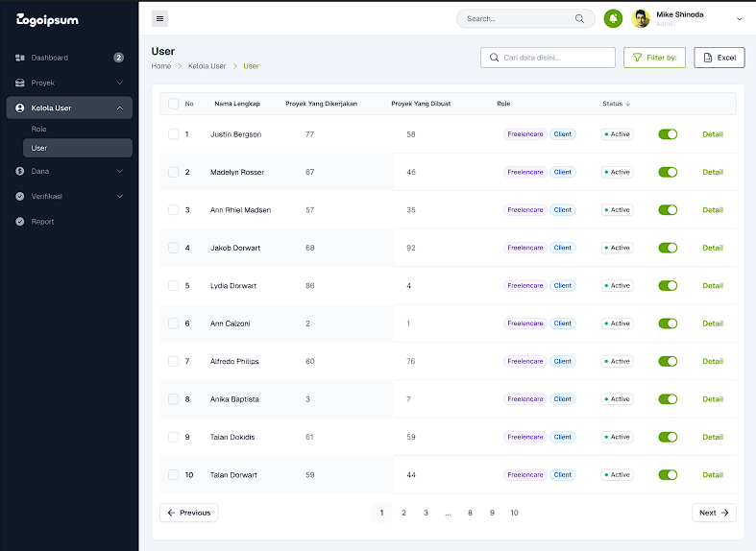Open the user profile dropdown arrow
This screenshot has height=551, width=756.
pos(739,19)
